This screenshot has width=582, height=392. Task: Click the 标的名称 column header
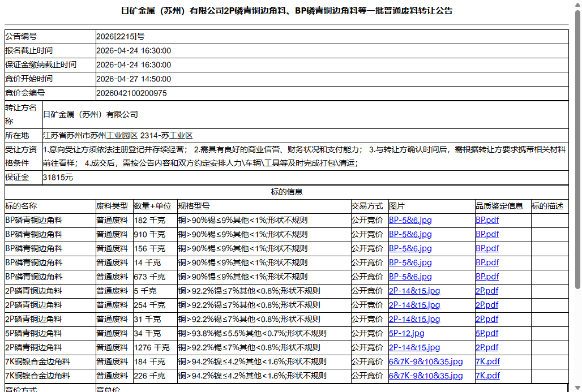pyautogui.click(x=21, y=206)
